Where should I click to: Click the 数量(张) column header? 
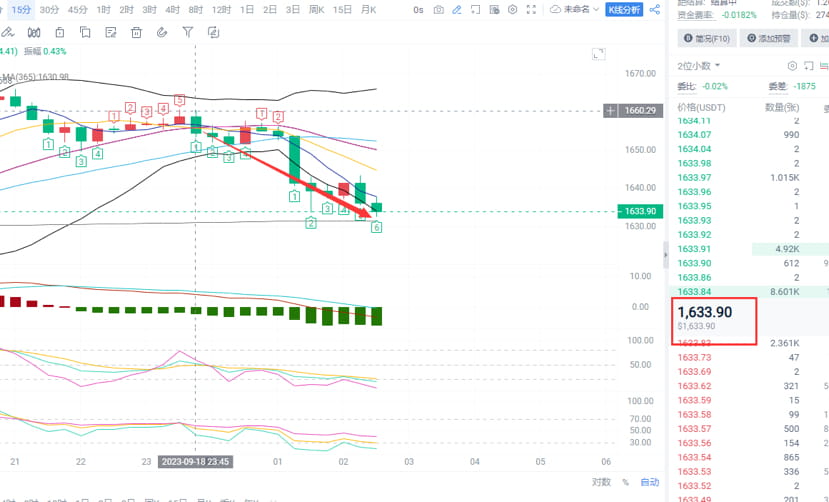[782, 108]
